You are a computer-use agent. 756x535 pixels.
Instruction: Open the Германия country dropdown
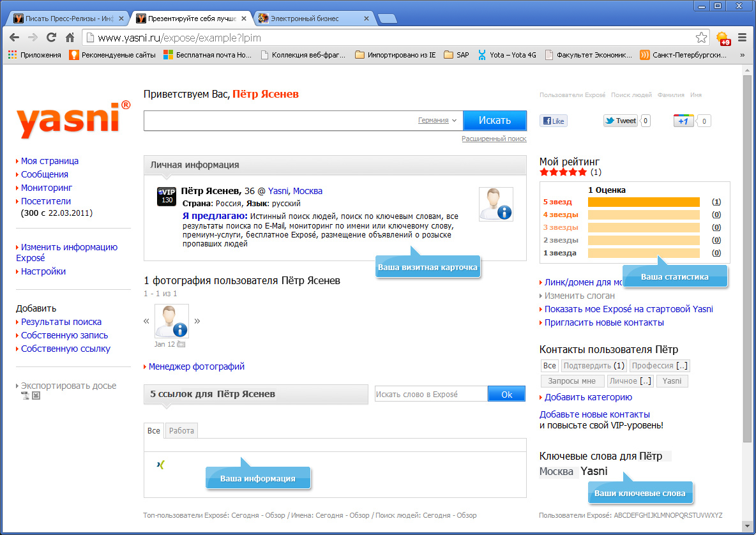[437, 121]
